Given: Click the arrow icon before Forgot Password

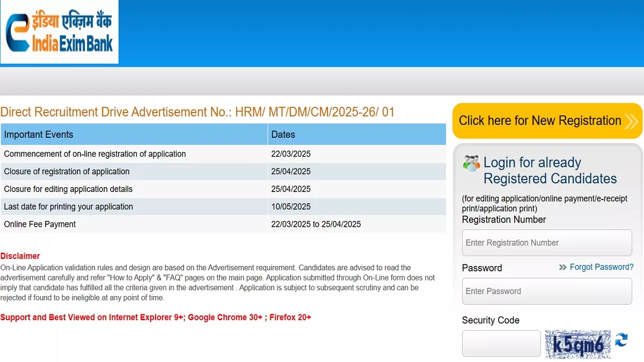Looking at the screenshot, I should (562, 267).
